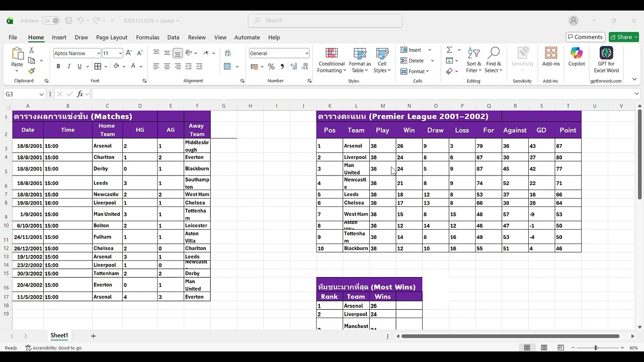The height and width of the screenshot is (362, 644).
Task: Toggle Center horizontal alignment
Action: pos(167,66)
